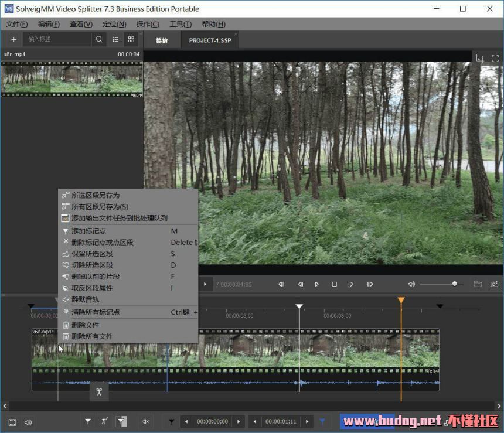Click the add marker icon in bottom toolbar

[88, 421]
